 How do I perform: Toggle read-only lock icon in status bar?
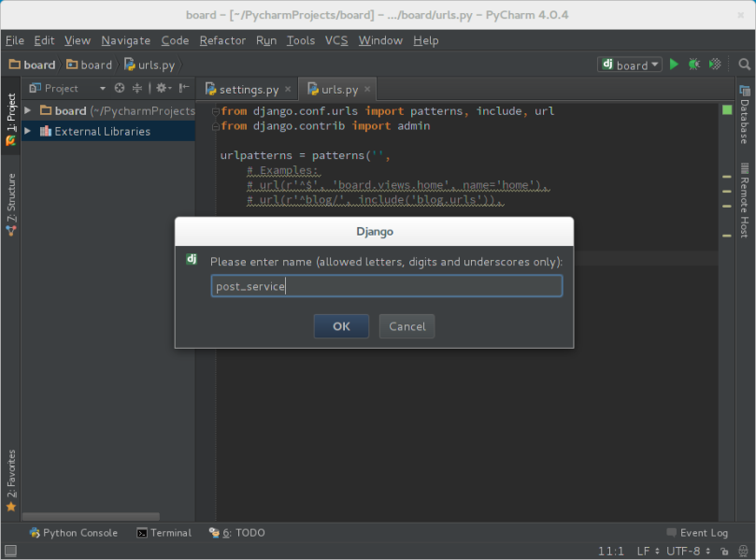pyautogui.click(x=724, y=551)
